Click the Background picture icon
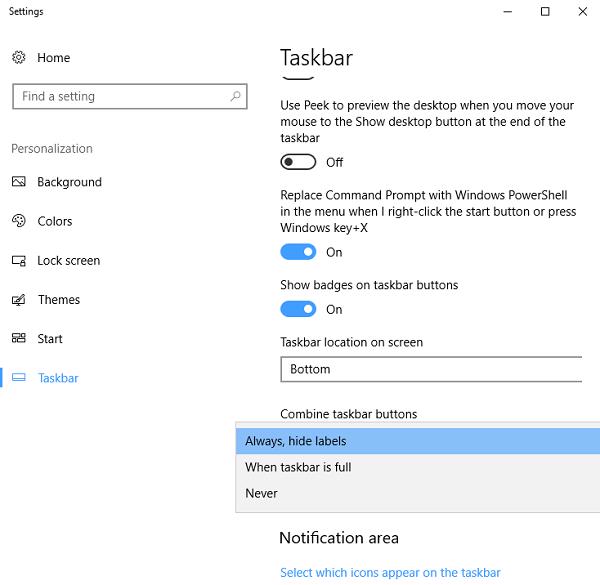The width and height of the screenshot is (600, 585). 18,181
